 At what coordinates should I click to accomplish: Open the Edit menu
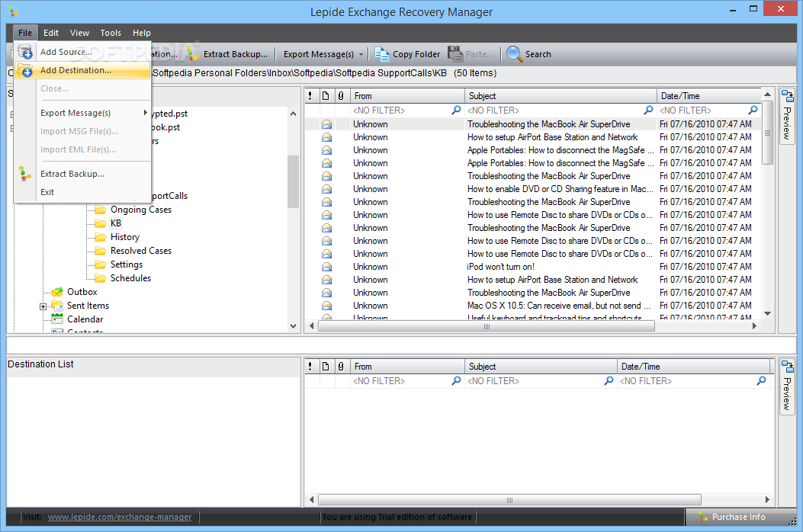tap(50, 33)
